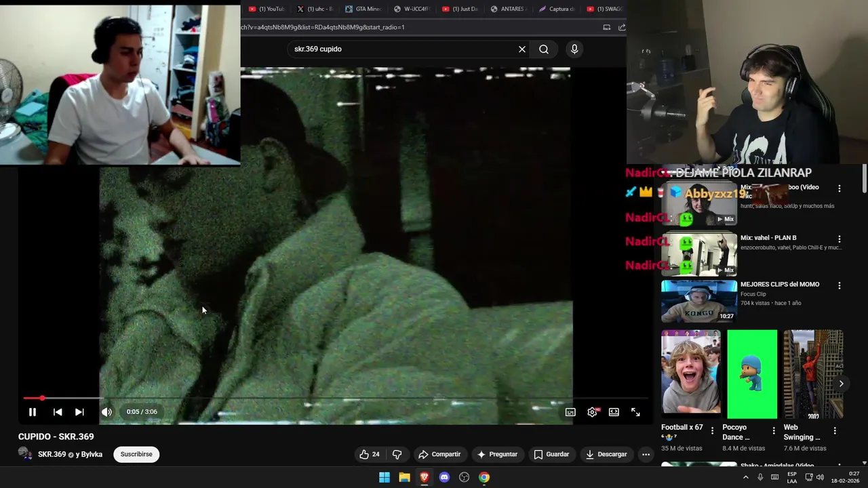Switch to the (1) SWAGG tab

[x=604, y=9]
